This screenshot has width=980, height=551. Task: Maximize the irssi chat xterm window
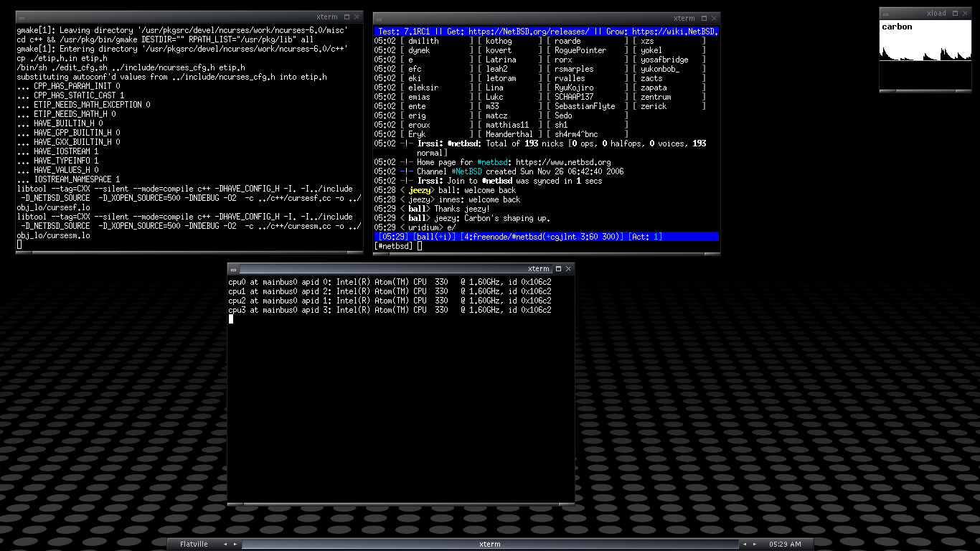705,18
